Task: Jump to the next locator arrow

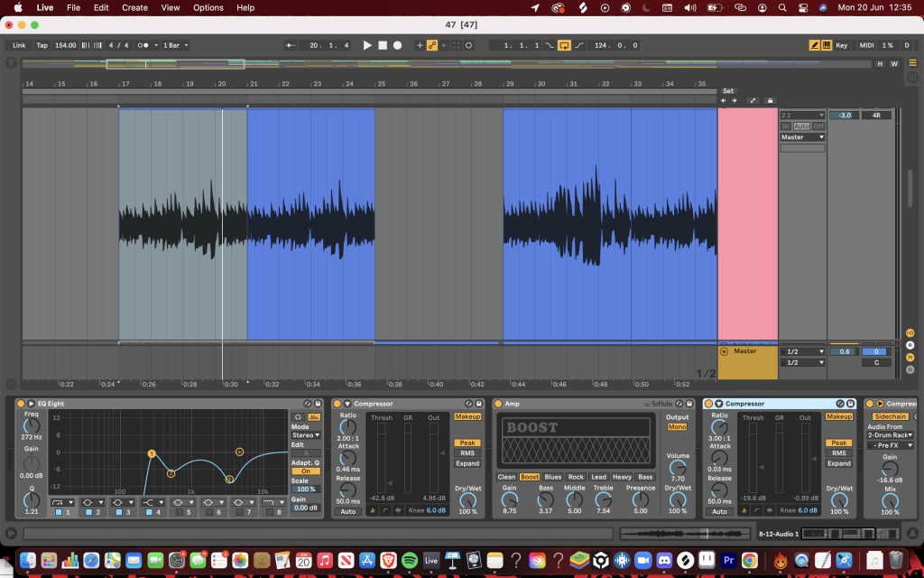Action: click(735, 101)
